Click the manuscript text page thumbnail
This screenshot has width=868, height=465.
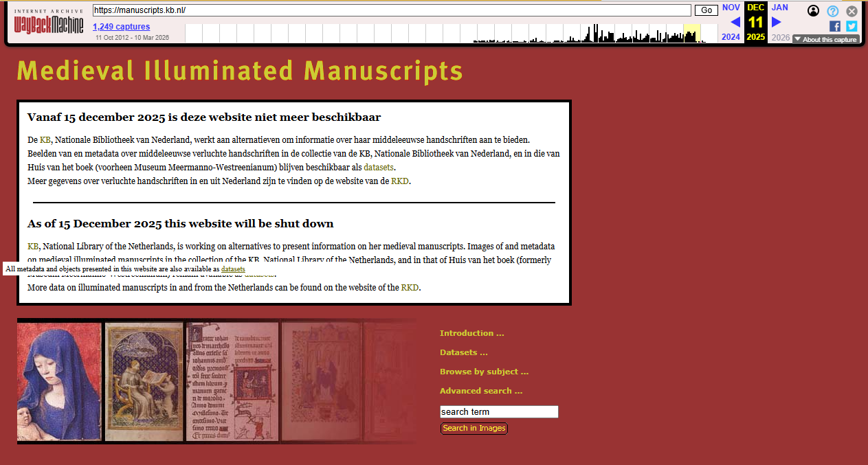pos(232,381)
